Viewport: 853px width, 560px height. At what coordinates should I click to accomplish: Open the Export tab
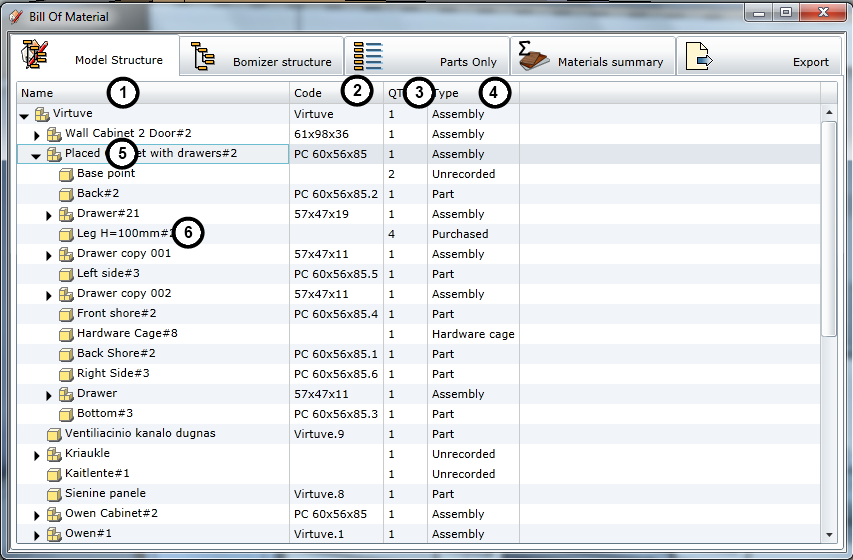pyautogui.click(x=759, y=56)
